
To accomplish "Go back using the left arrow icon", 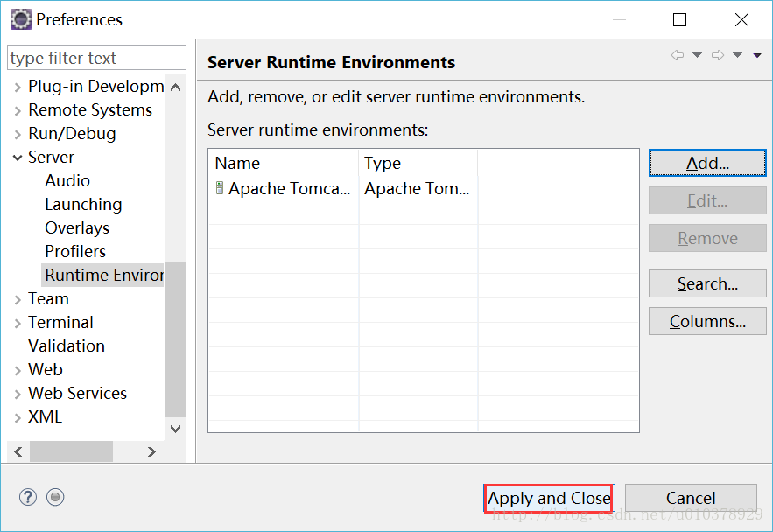I will tap(678, 55).
